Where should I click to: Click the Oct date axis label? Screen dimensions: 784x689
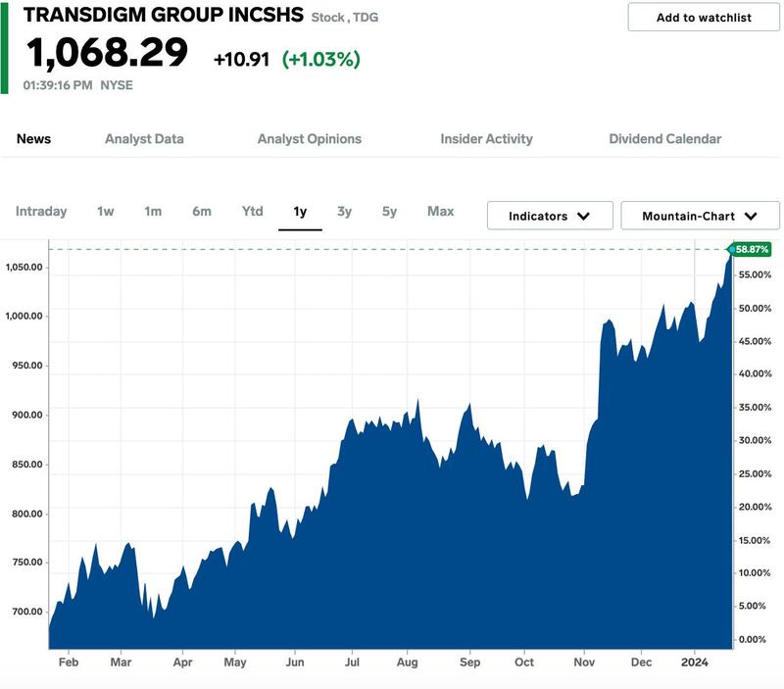524,663
